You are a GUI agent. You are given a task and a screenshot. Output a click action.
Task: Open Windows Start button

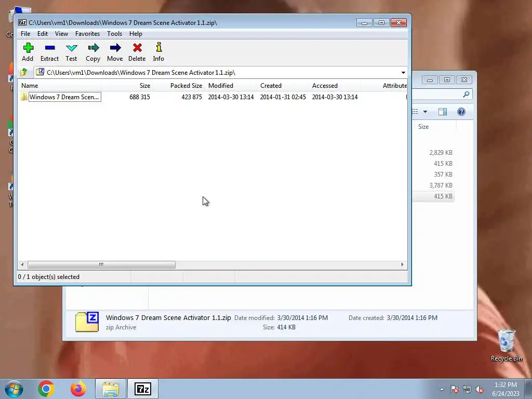point(14,389)
